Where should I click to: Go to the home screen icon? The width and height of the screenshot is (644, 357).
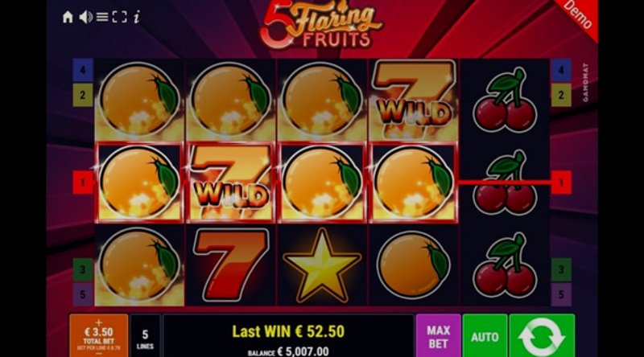click(68, 17)
